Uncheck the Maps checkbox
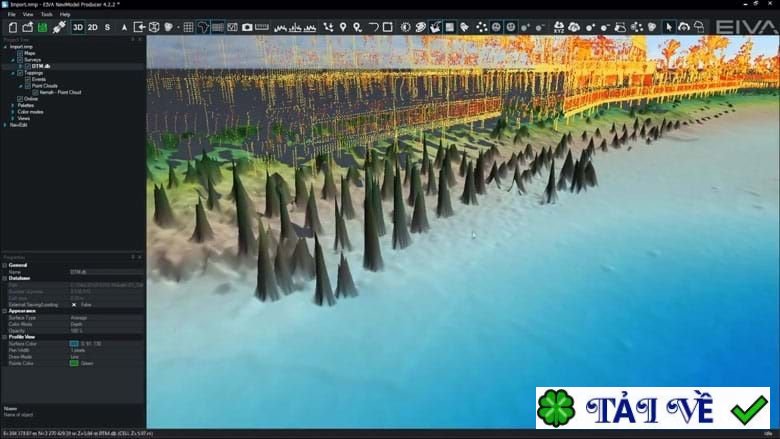Image resolution: width=780 pixels, height=439 pixels. point(20,53)
